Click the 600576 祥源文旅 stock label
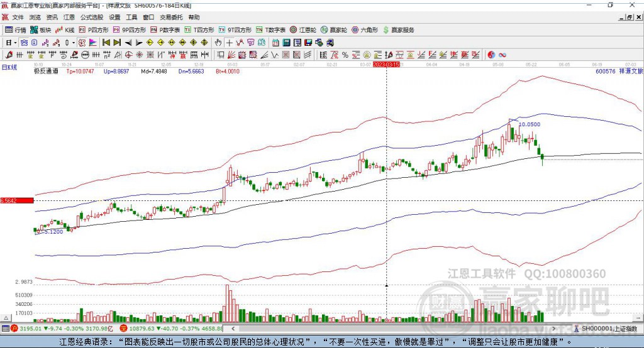Image resolution: width=644 pixels, height=348 pixels. (619, 71)
